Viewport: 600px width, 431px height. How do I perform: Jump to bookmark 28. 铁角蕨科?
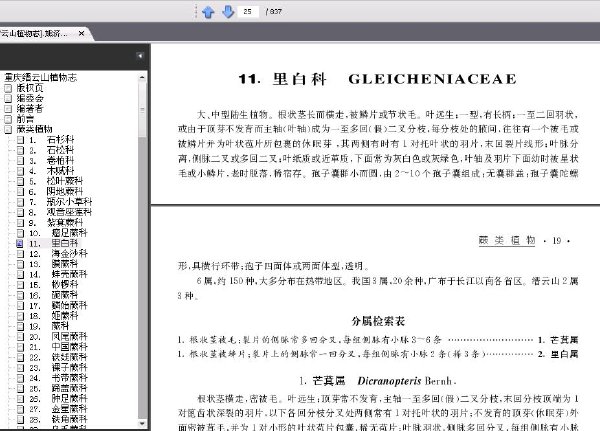coord(58,419)
